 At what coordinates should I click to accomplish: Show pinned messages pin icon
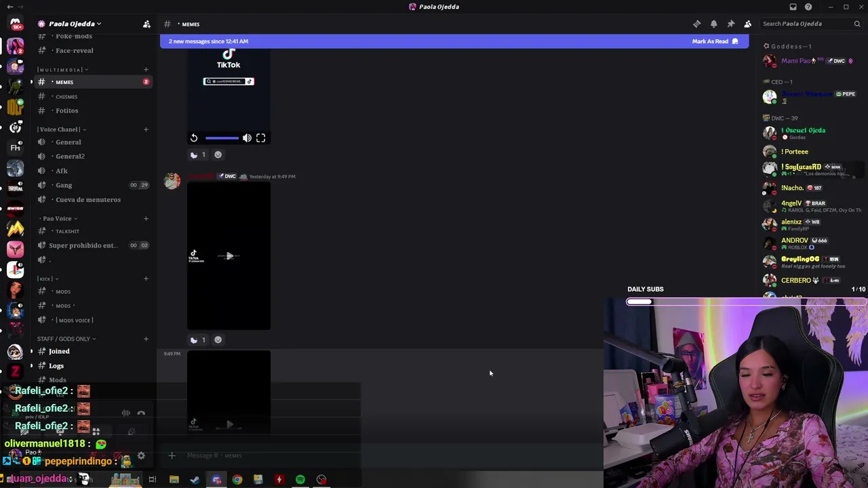click(x=730, y=24)
